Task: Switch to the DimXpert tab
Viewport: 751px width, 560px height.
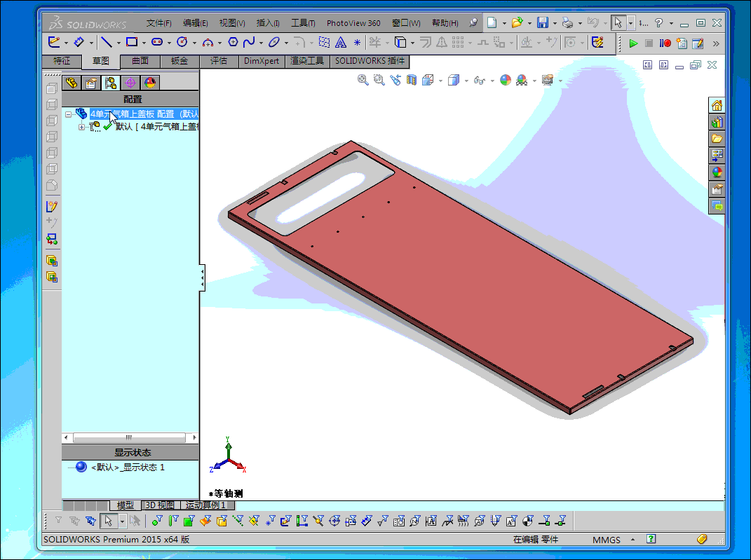Action: pyautogui.click(x=262, y=61)
